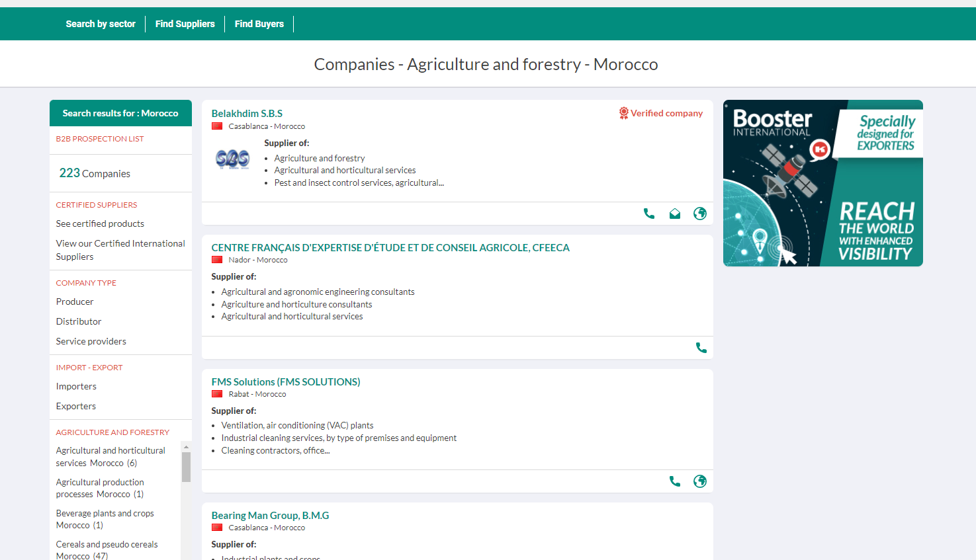
Task: Click Morocco flag icon next to Nador
Action: coord(217,260)
